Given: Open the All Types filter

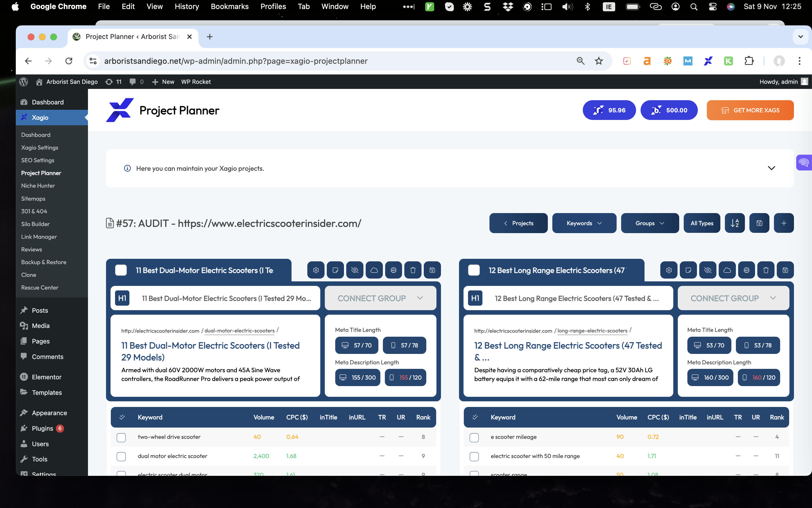Looking at the screenshot, I should [701, 223].
